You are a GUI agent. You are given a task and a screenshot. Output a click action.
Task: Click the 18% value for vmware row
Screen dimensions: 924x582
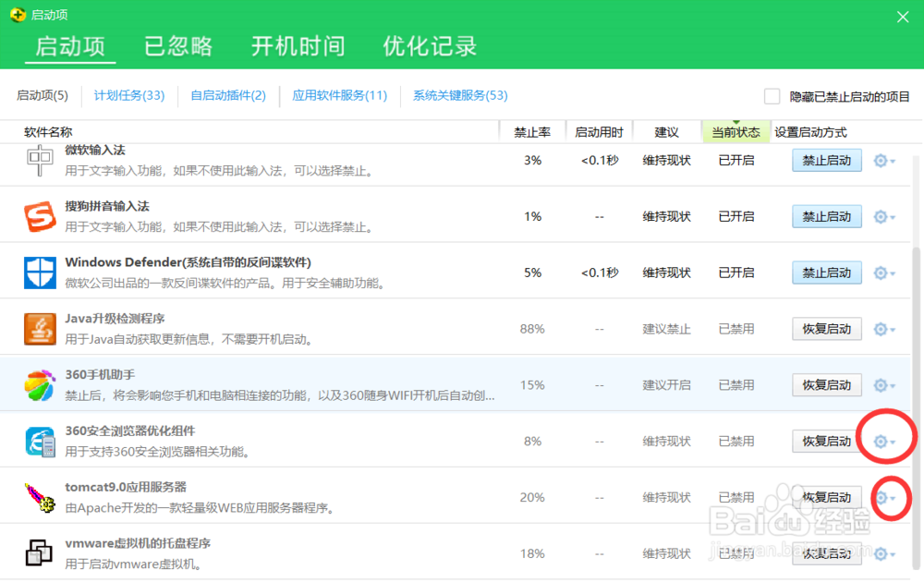pyautogui.click(x=532, y=553)
